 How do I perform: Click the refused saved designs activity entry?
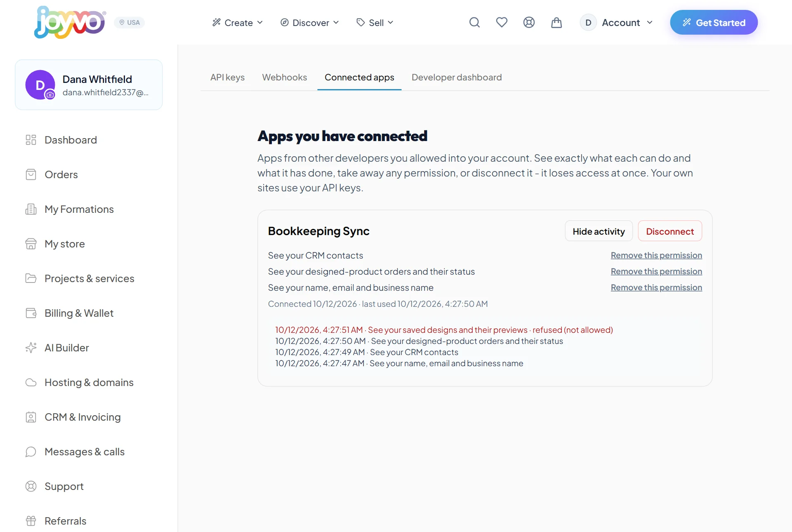pyautogui.click(x=444, y=330)
